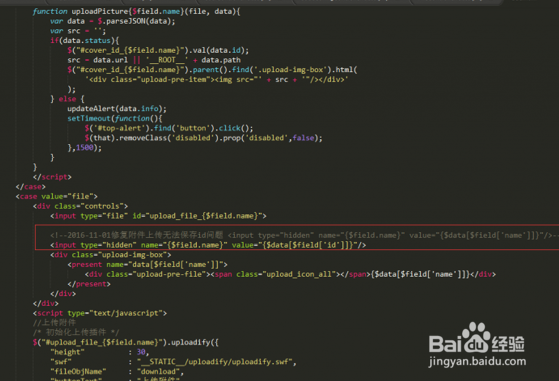Image resolution: width=559 pixels, height=381 pixels.
Task: Click the '<div class="controls">' line
Action: coord(80,206)
